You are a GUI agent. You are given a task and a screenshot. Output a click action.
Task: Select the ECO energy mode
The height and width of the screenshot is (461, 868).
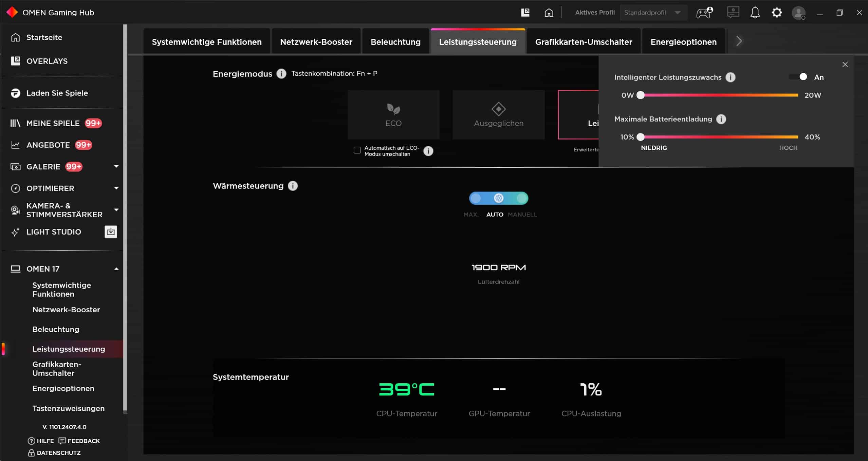[393, 114]
